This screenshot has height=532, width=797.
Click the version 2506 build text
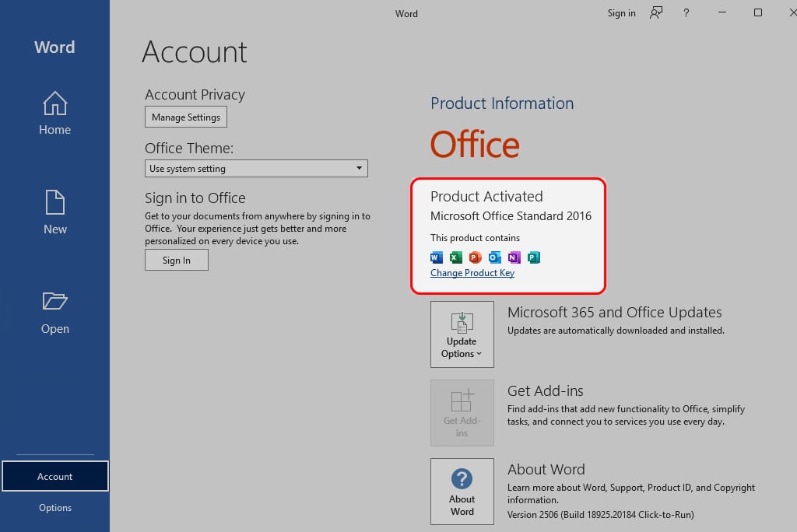pos(600,514)
